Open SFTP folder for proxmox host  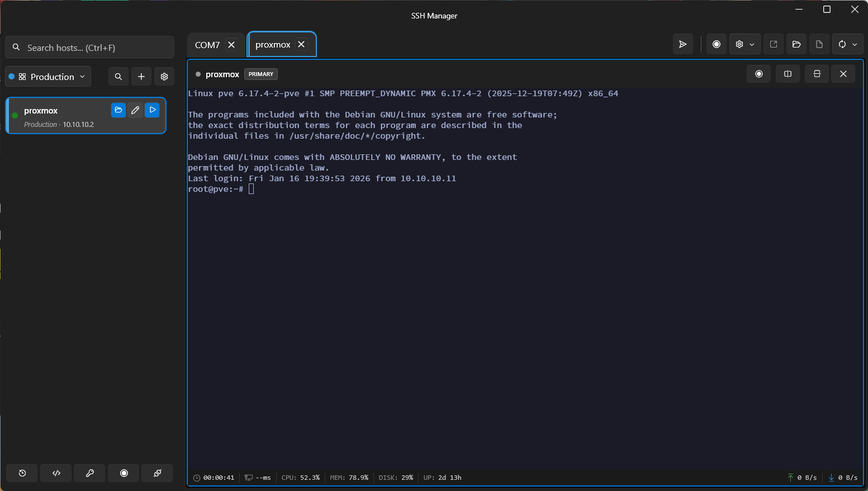click(x=118, y=110)
